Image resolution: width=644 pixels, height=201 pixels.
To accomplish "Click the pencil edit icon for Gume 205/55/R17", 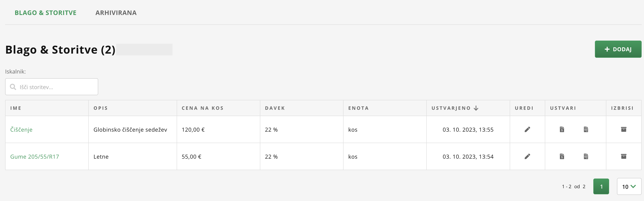I will [527, 156].
